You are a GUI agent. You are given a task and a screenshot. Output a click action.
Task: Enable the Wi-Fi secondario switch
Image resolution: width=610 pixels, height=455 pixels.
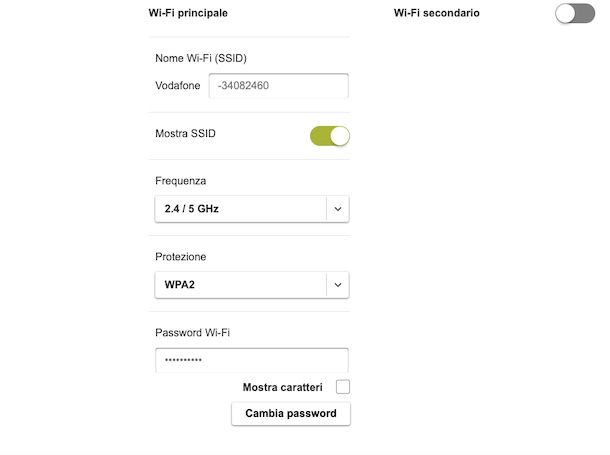(575, 13)
